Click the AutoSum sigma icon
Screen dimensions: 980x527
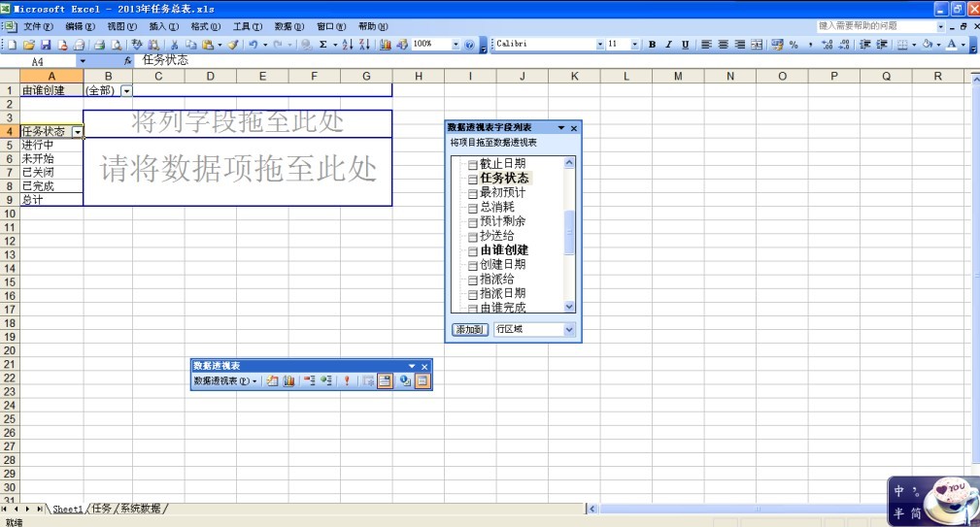[x=321, y=45]
